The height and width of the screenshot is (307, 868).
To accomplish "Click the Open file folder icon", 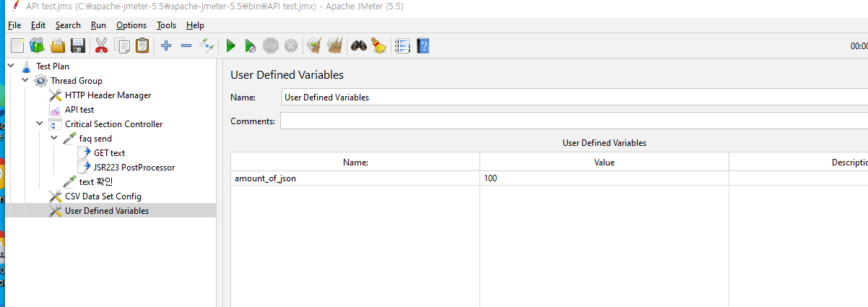I will pyautogui.click(x=58, y=46).
